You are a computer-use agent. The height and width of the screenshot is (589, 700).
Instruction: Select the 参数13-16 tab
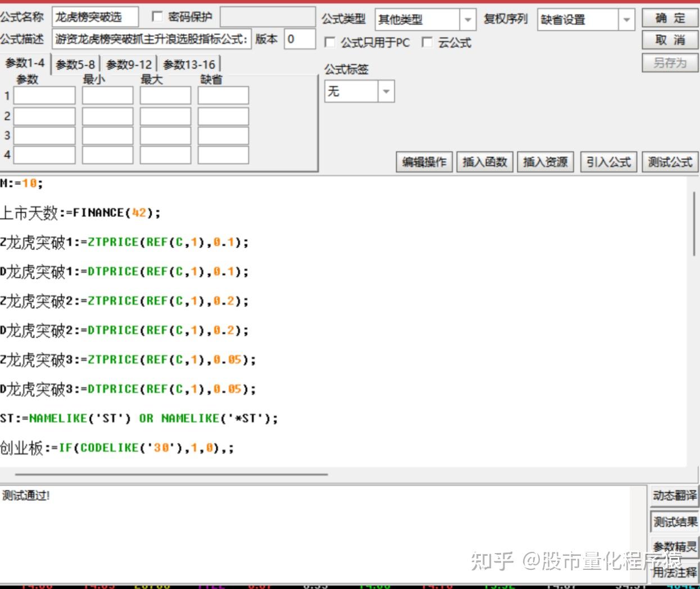(189, 65)
